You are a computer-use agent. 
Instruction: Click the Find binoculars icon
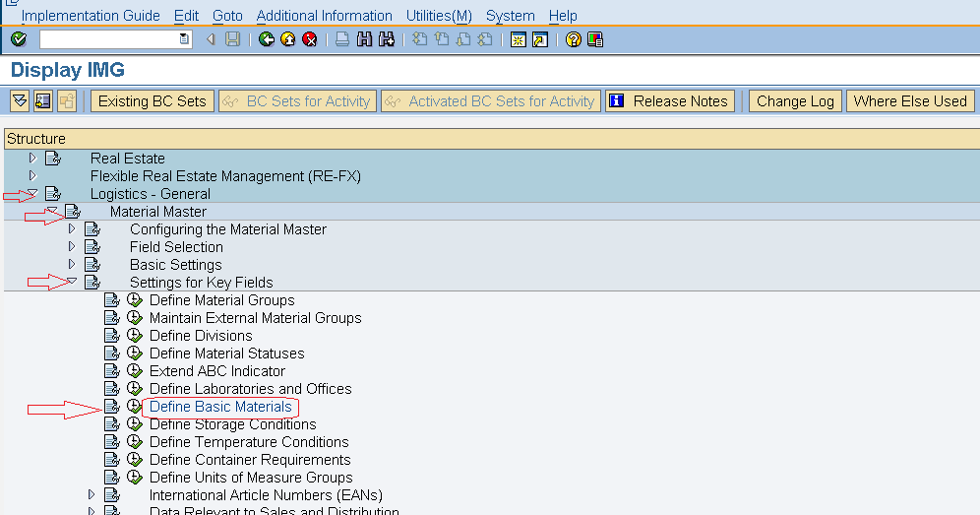point(364,39)
